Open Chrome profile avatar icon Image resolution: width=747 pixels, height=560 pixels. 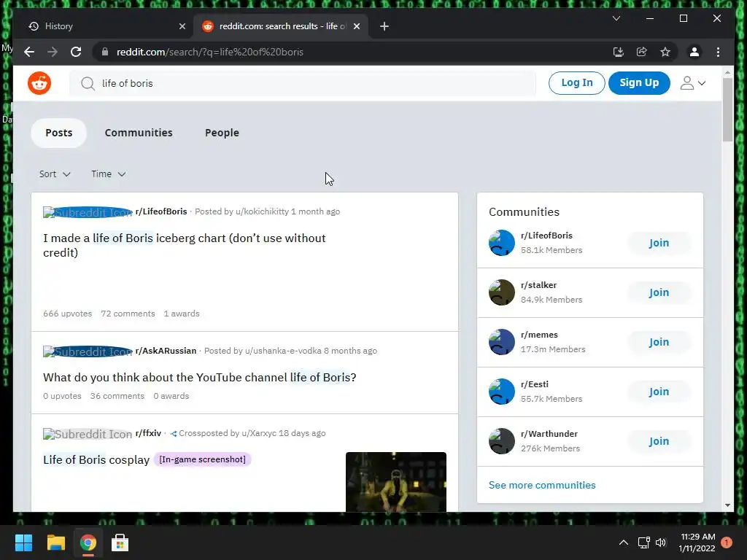[x=694, y=52]
